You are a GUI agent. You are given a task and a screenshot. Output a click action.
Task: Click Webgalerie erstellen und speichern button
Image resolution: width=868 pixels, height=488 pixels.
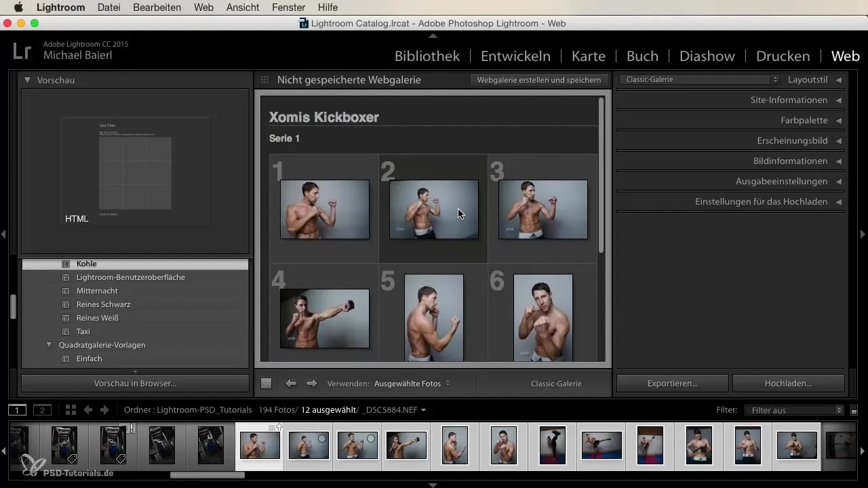pos(539,80)
